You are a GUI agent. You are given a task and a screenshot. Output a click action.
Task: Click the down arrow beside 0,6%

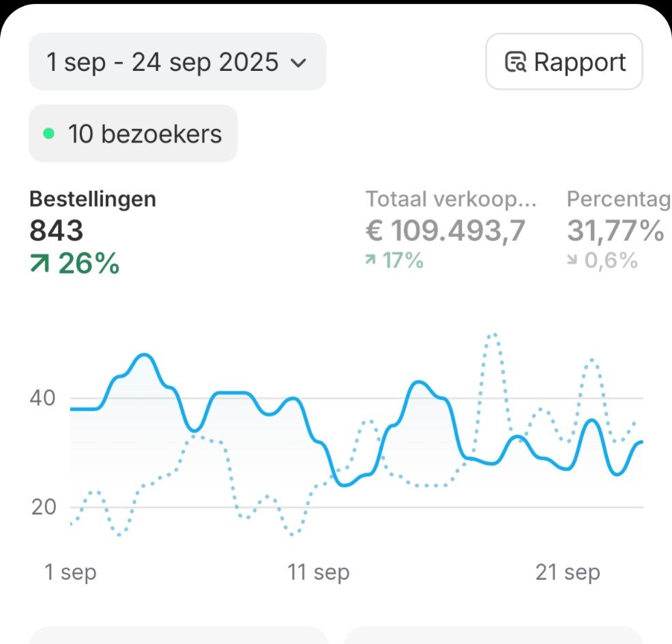click(572, 260)
